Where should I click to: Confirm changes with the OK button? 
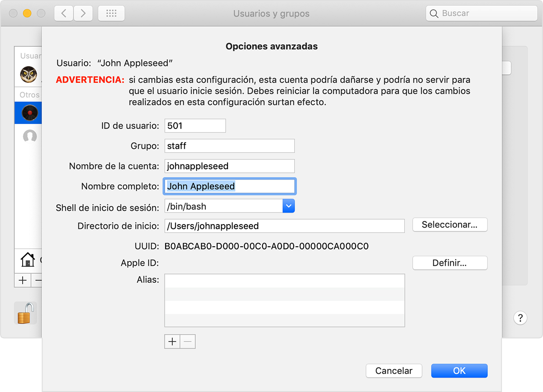click(x=459, y=371)
